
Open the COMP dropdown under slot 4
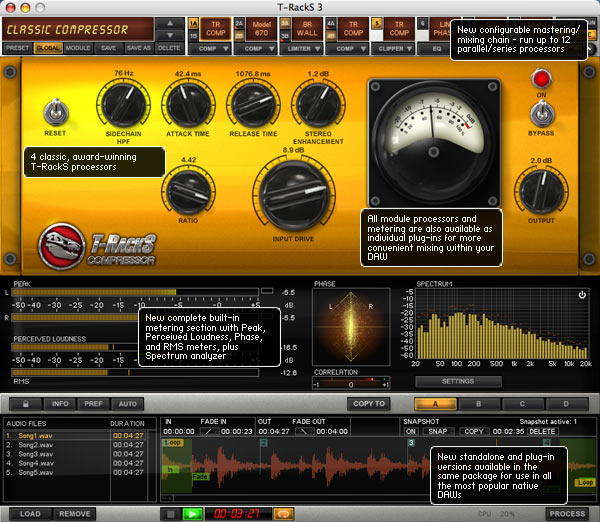click(347, 49)
